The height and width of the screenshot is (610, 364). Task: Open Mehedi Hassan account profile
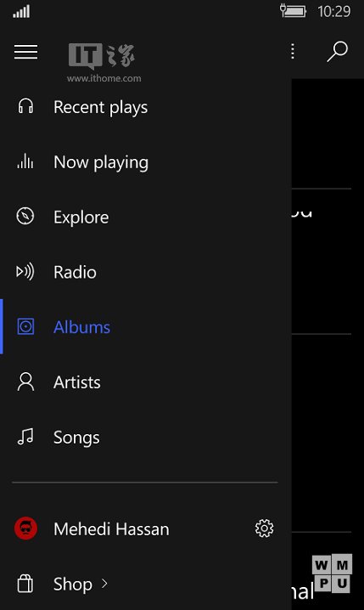pos(111,529)
